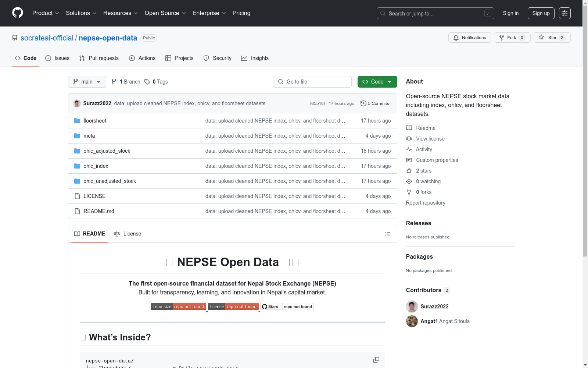The width and height of the screenshot is (588, 368).
Task: Open the f65518f commit hash
Action: pyautogui.click(x=318, y=103)
